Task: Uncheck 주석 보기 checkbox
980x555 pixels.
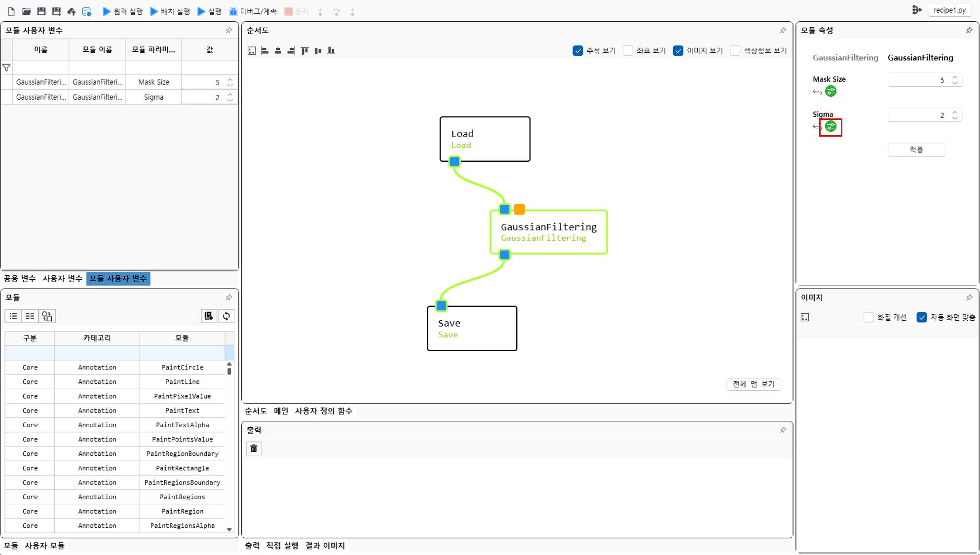Action: point(578,51)
